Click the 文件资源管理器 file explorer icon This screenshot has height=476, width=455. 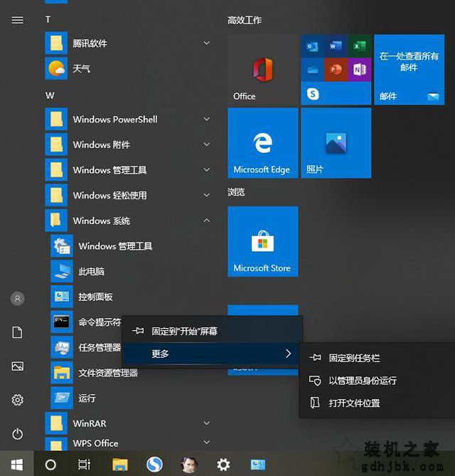click(x=62, y=373)
